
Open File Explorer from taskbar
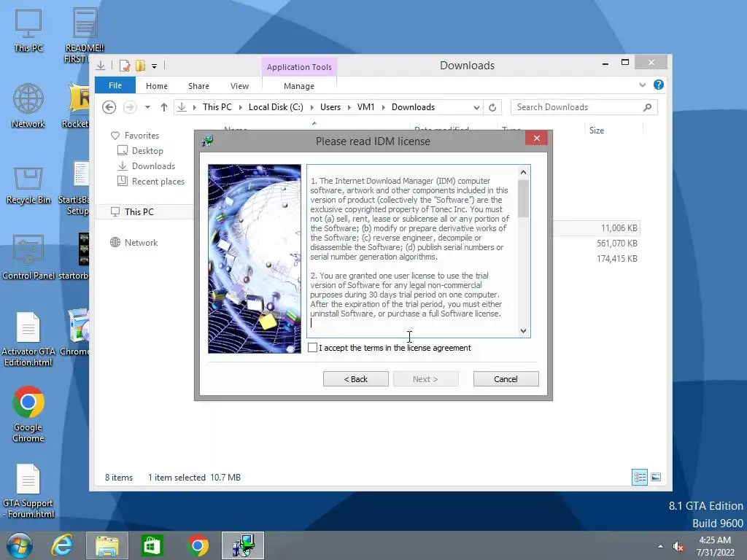click(107, 545)
